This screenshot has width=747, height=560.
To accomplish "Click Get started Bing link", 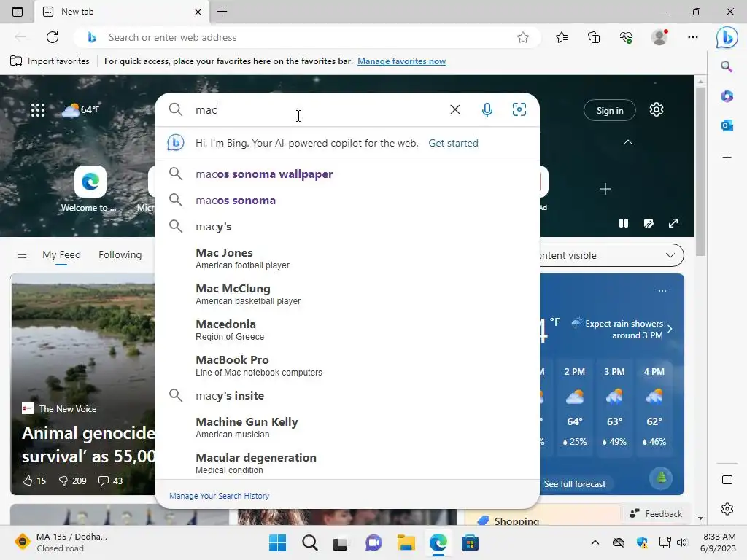I will pyautogui.click(x=453, y=144).
